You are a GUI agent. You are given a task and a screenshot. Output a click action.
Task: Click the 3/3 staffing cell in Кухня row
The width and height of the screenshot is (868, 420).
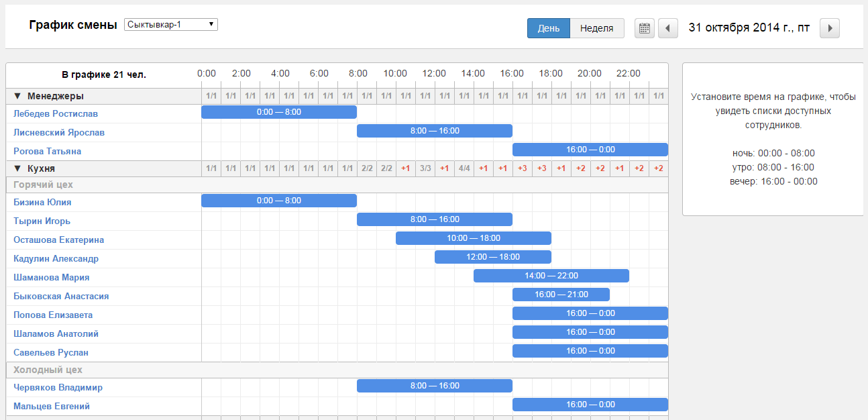pos(425,168)
